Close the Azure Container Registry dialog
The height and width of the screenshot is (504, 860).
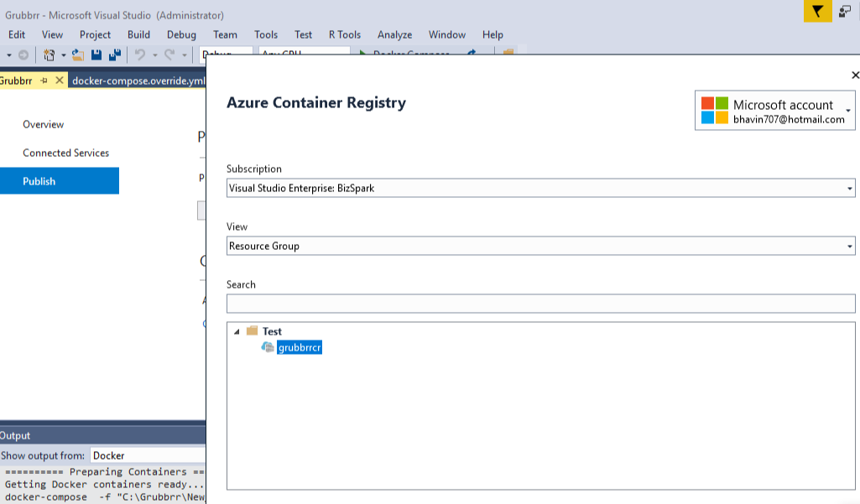[854, 75]
